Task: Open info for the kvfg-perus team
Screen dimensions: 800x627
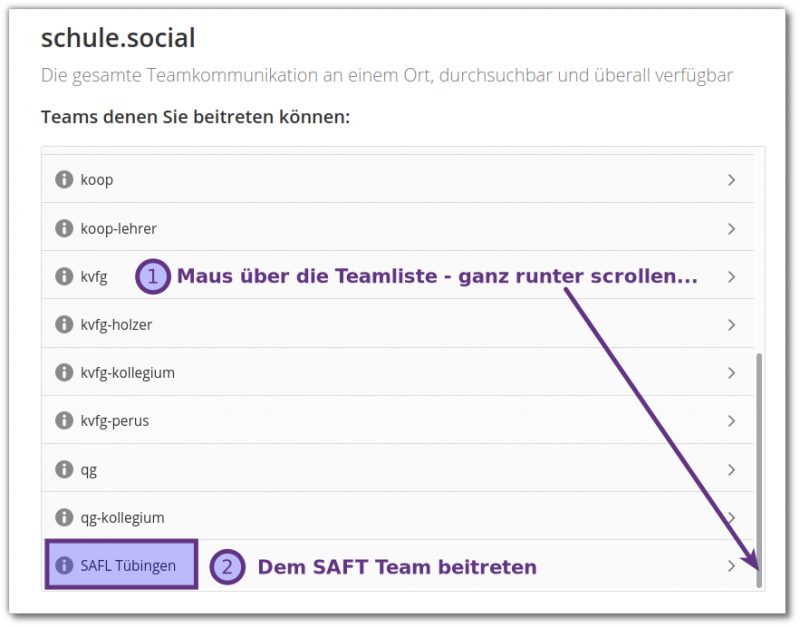Action: (63, 420)
